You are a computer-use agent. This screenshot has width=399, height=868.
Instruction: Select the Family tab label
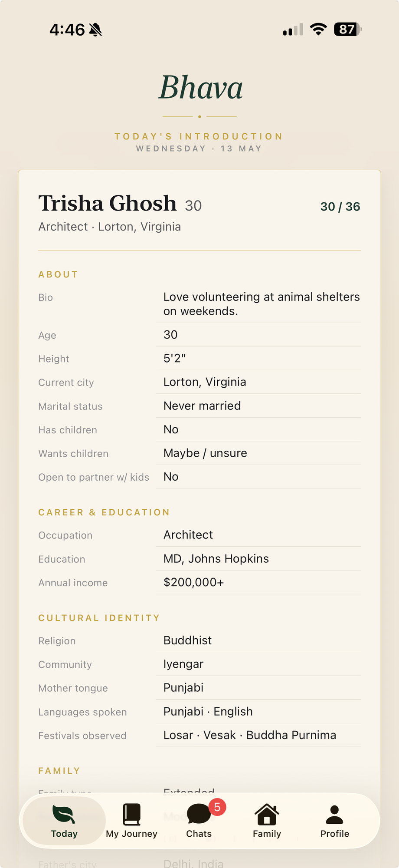(267, 834)
